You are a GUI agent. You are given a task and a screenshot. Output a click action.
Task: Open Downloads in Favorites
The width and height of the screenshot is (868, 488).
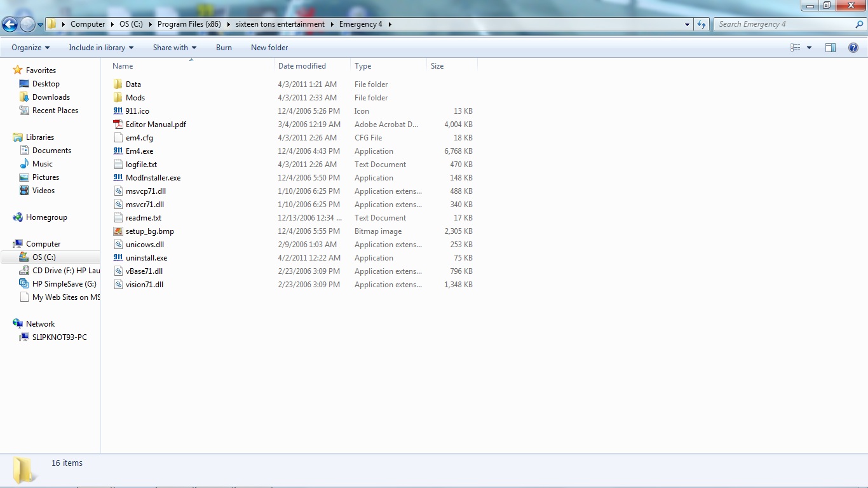51,97
